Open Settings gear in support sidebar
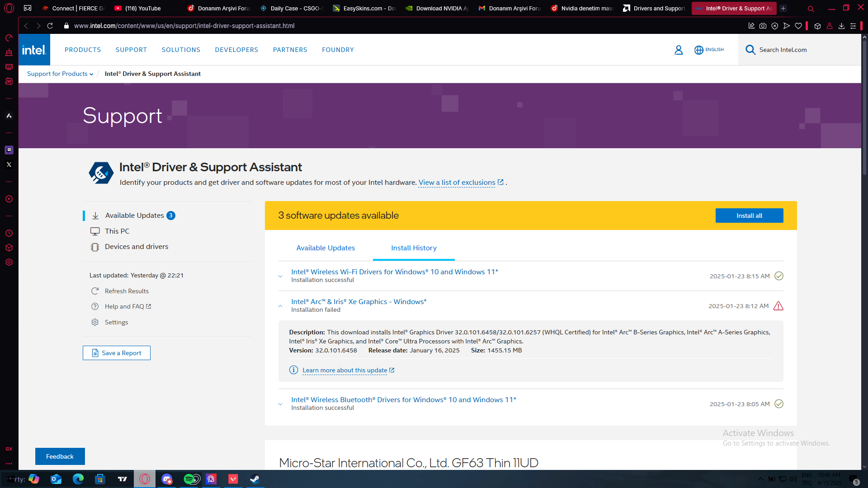 95,322
